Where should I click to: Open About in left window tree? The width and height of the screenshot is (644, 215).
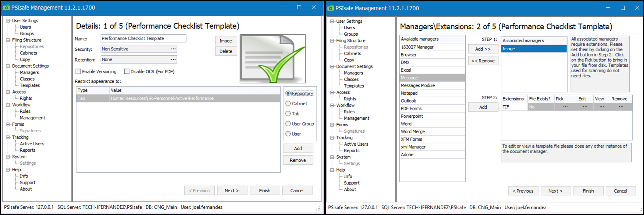[26, 189]
